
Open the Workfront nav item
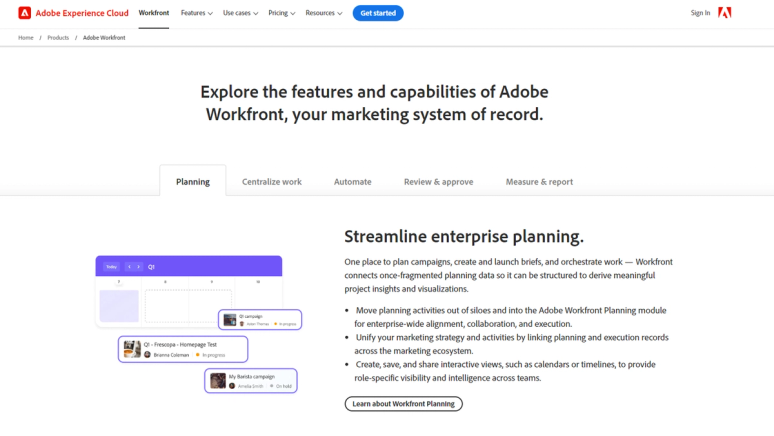[x=154, y=13]
